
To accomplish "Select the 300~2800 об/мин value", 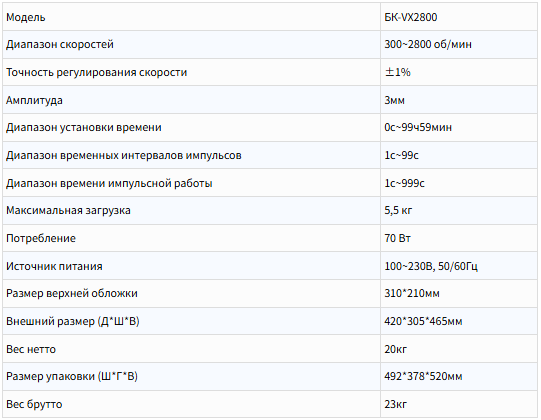I will pyautogui.click(x=428, y=45).
